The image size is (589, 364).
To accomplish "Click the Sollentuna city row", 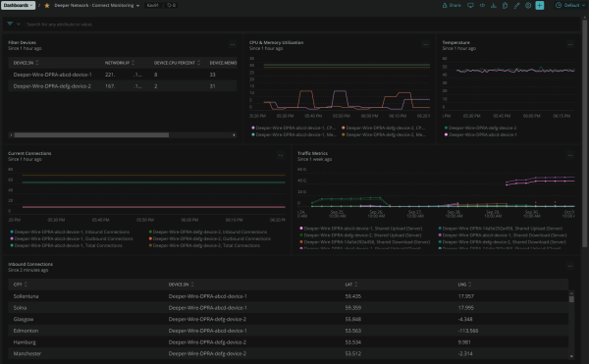I will tap(288, 296).
